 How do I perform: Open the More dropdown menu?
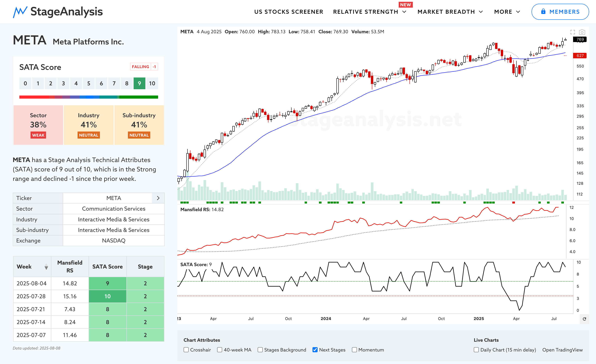[507, 12]
